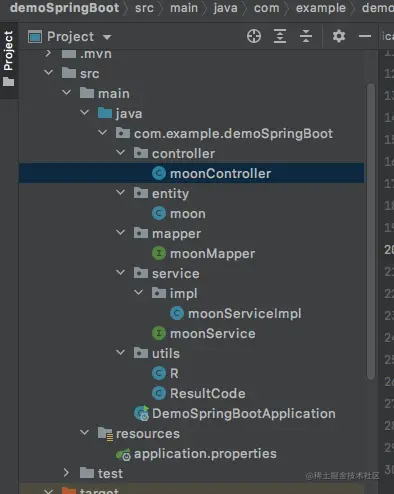Expand the test folder chevron

[x=66, y=473]
